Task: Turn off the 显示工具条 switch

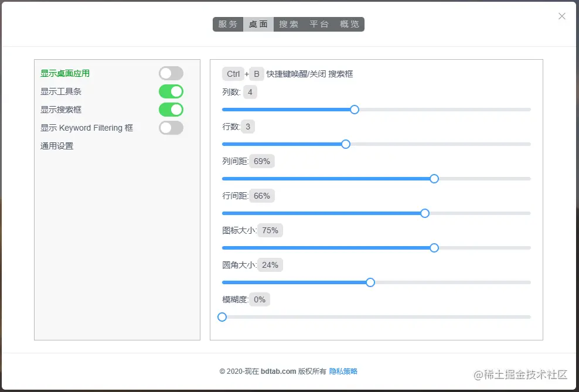Action: (171, 91)
